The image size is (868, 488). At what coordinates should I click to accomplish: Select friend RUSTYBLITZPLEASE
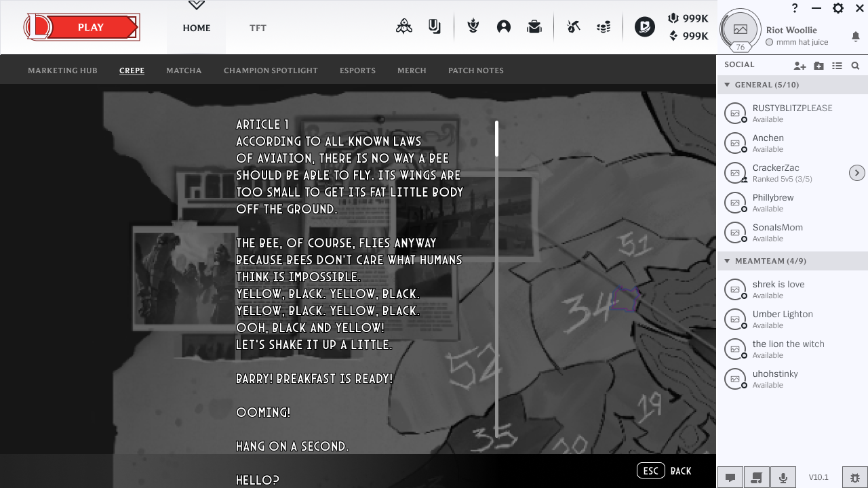point(792,113)
